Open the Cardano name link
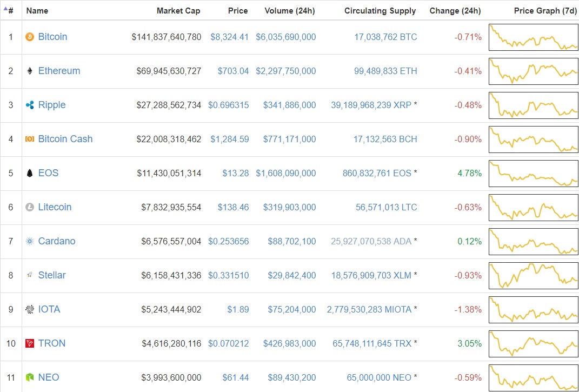Viewport: 579px width, 392px height. [57, 241]
